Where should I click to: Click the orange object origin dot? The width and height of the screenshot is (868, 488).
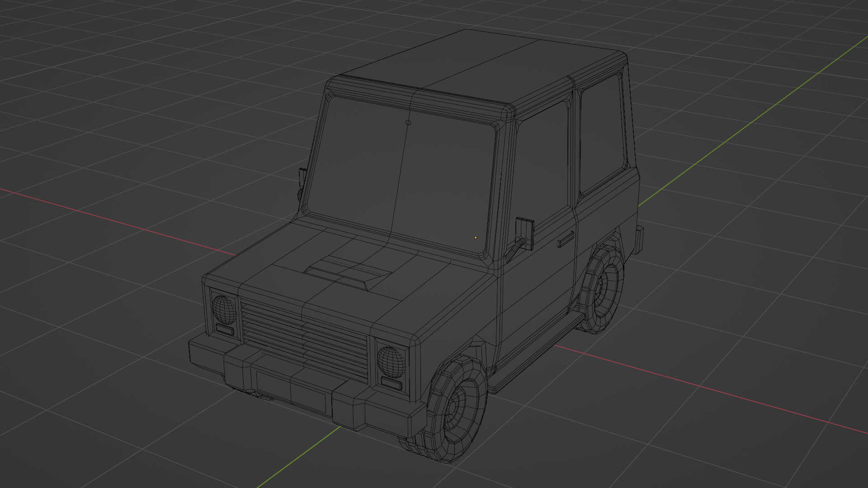pos(475,237)
